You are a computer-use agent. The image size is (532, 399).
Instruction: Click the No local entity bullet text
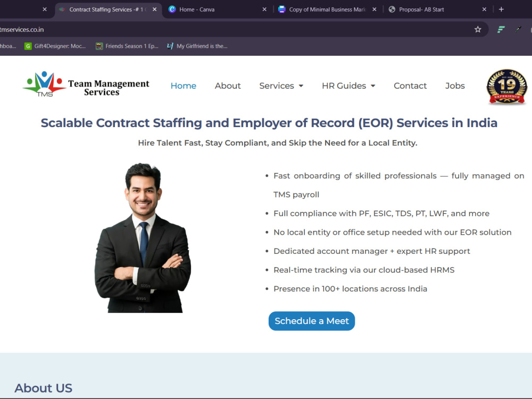pyautogui.click(x=393, y=232)
